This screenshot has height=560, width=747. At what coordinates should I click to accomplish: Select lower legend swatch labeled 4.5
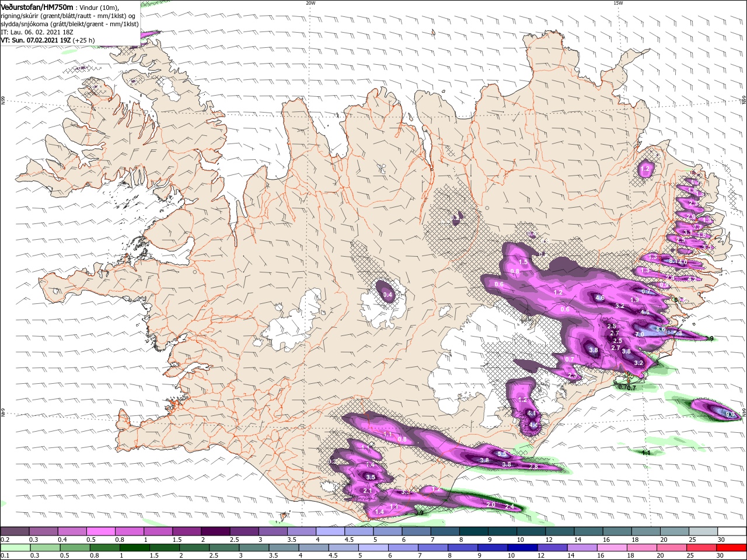(x=343, y=548)
